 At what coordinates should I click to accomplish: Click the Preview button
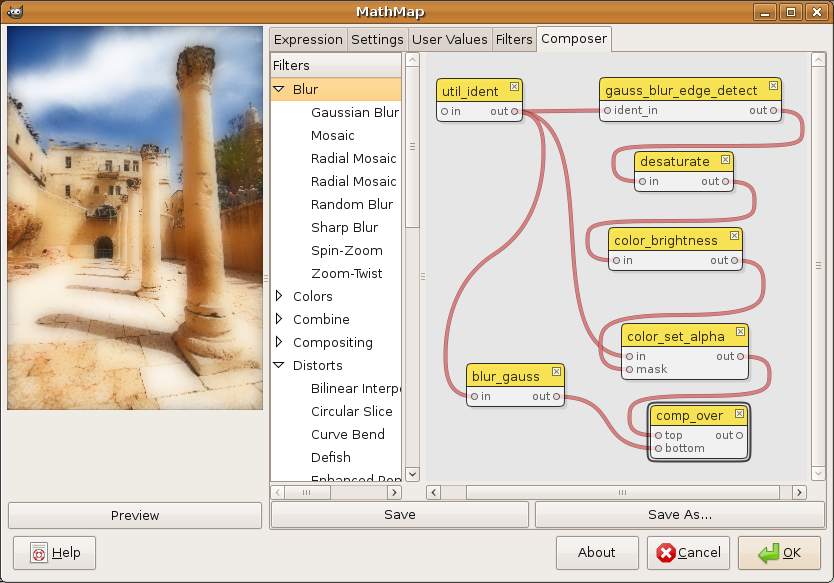coord(135,515)
